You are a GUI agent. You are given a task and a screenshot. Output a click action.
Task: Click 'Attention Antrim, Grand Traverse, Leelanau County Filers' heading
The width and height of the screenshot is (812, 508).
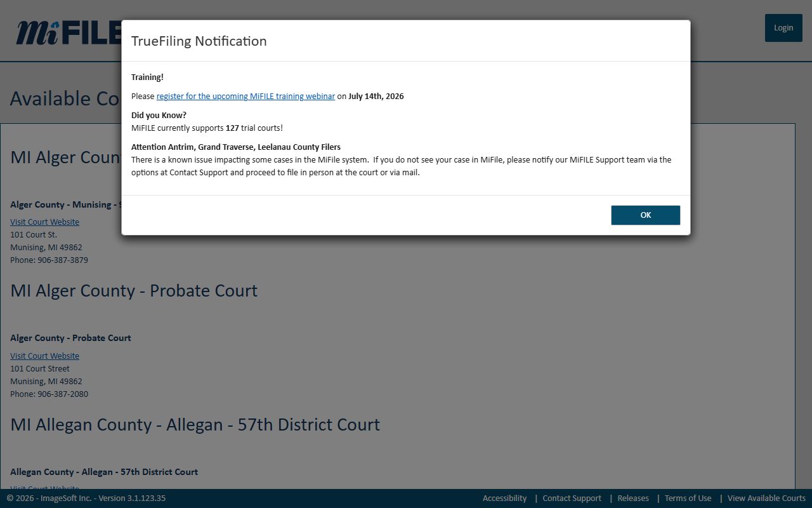tap(236, 147)
